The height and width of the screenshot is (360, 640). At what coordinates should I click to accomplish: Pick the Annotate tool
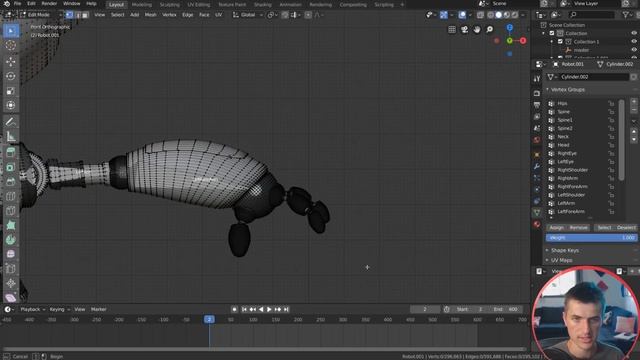[11, 122]
